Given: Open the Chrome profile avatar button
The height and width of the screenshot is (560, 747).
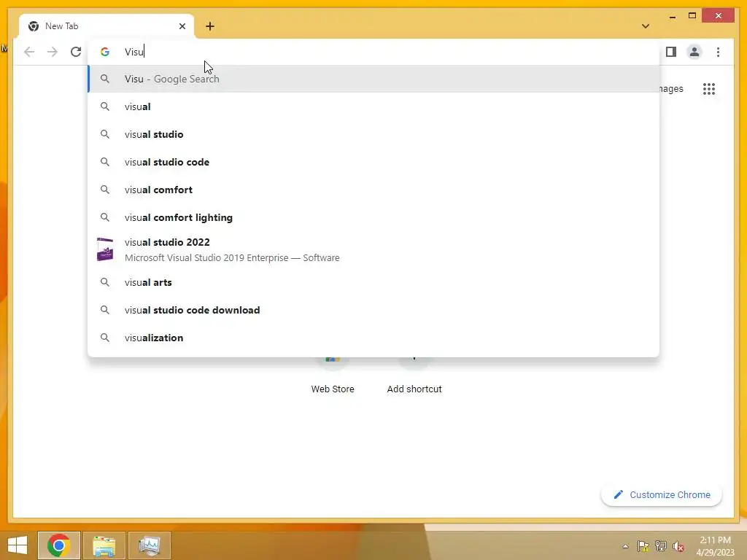Looking at the screenshot, I should point(694,52).
